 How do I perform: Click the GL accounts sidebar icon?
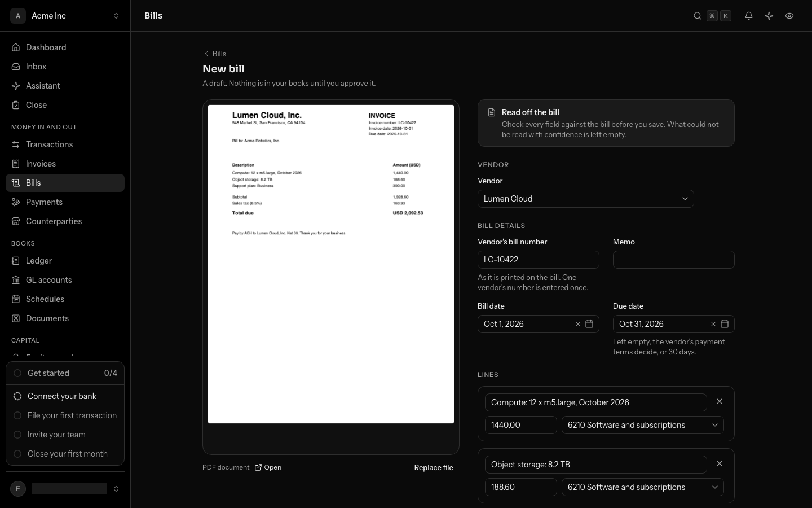pyautogui.click(x=16, y=280)
